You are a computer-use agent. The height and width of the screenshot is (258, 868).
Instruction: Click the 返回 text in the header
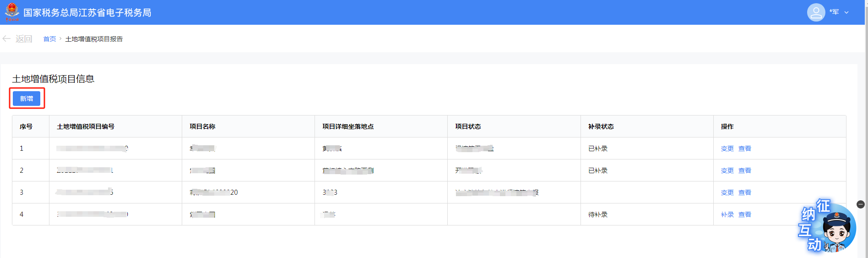click(24, 39)
